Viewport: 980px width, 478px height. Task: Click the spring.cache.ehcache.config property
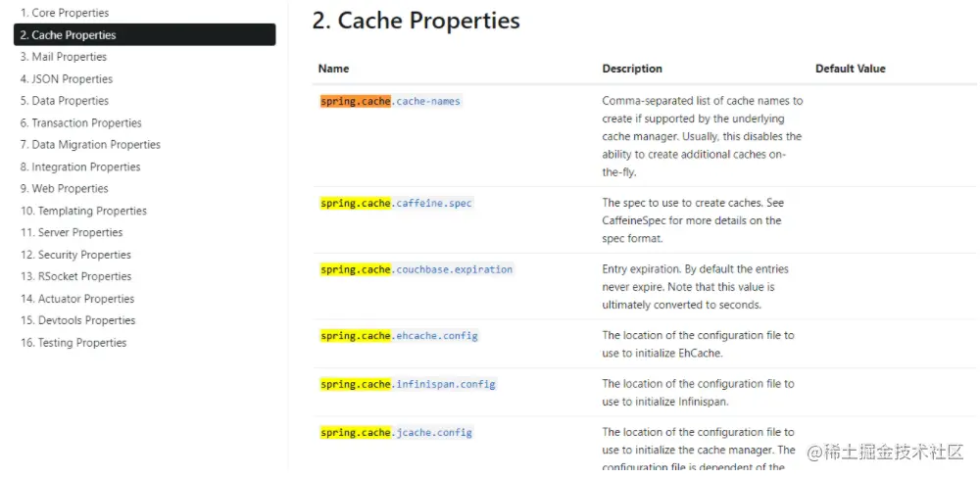pos(399,336)
